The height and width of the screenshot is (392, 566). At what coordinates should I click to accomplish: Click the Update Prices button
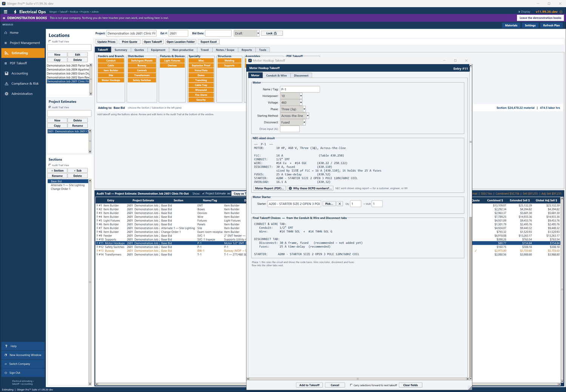106,42
